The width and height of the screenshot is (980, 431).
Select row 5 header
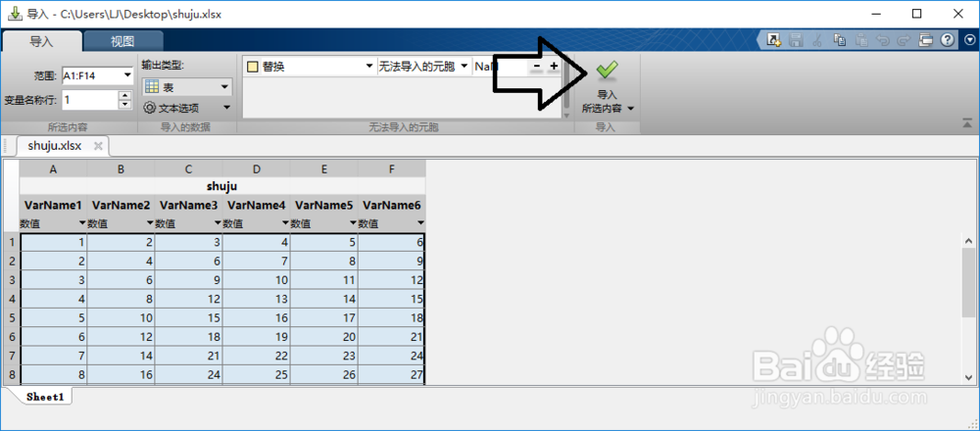pos(11,317)
